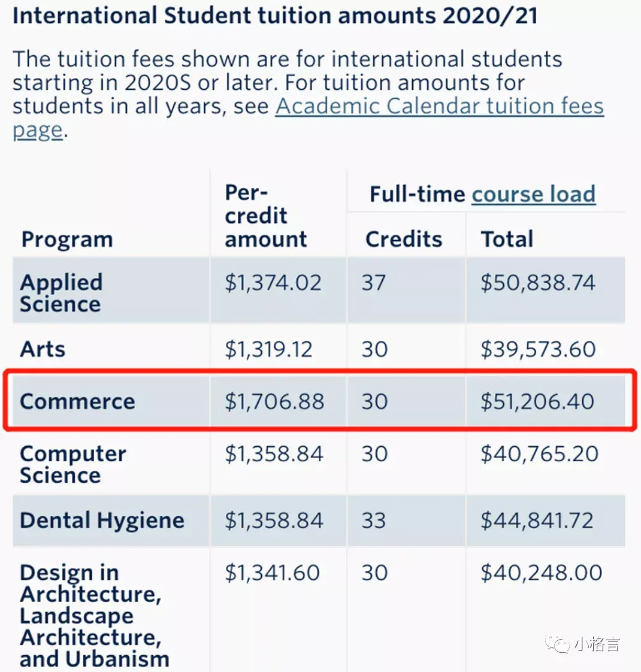Open the Academic Calendar tuition fees link
The image size is (641, 672).
(439, 107)
